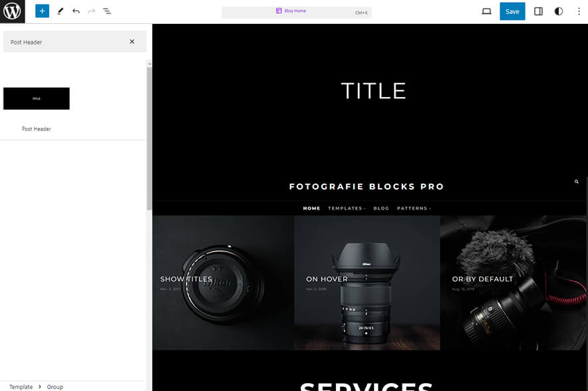
Task: Toggle the Styles panel with the half-circle icon
Action: (559, 11)
